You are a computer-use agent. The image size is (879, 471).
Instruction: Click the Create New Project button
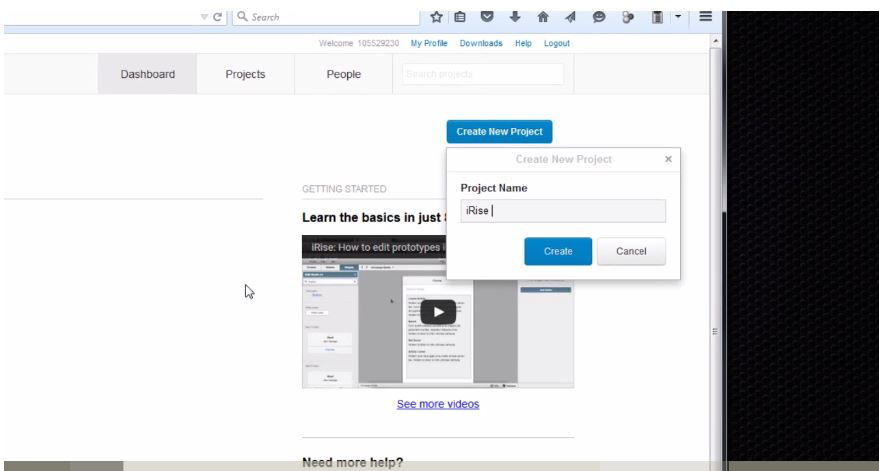pyautogui.click(x=499, y=132)
